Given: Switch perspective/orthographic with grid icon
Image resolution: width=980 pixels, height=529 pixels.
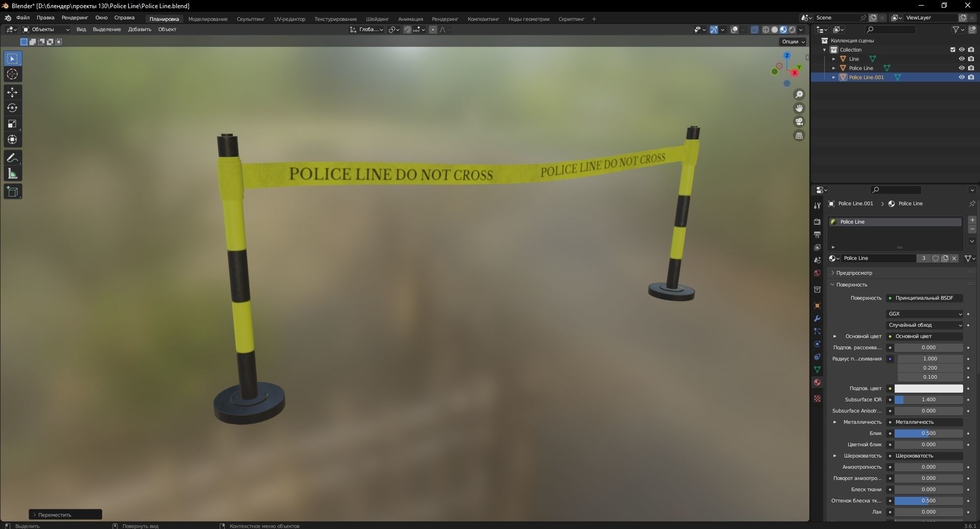Looking at the screenshot, I should 799,135.
